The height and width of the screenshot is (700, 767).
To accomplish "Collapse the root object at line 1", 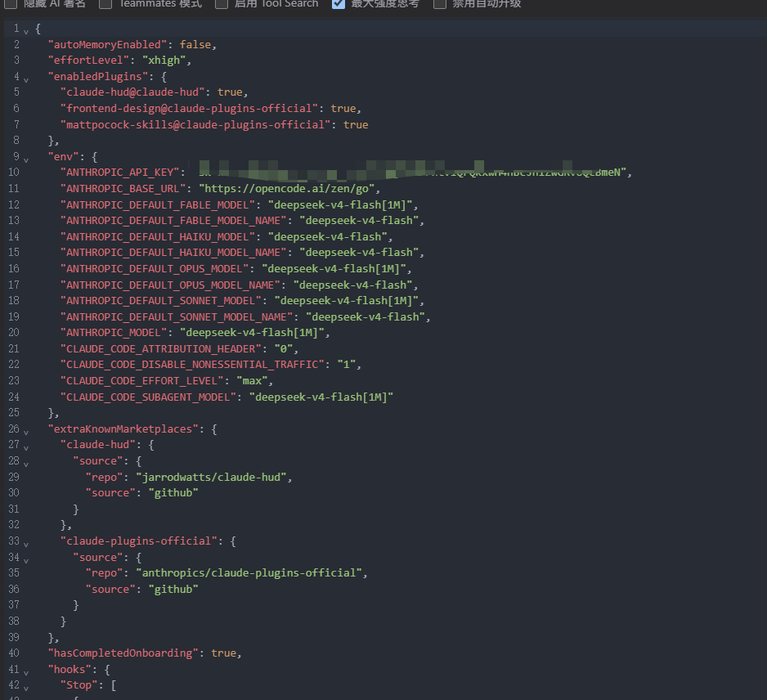I will (x=26, y=32).
